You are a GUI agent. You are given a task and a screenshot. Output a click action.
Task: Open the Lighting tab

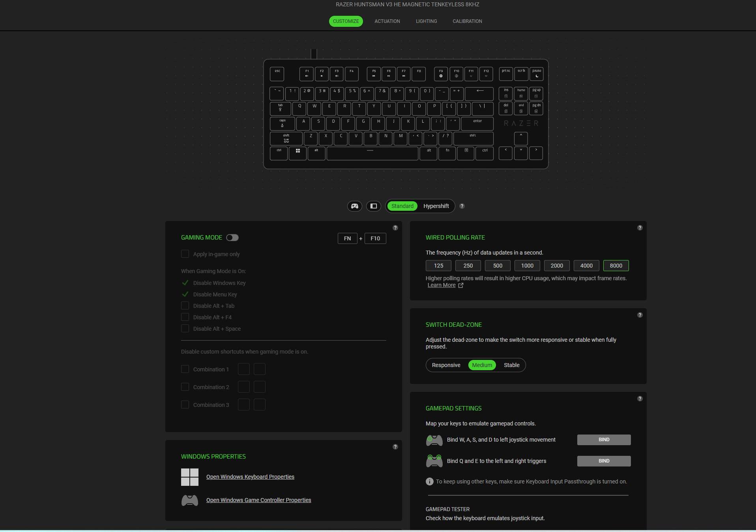tap(426, 21)
